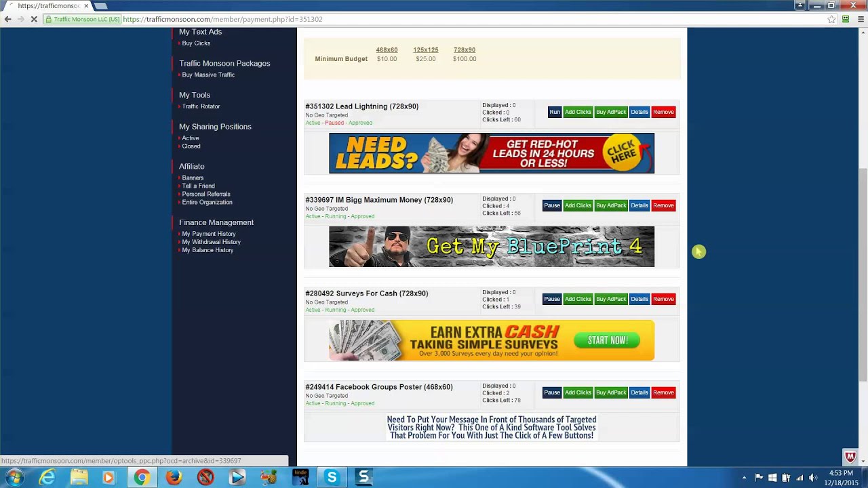Click the browser forward arrow

[20, 19]
